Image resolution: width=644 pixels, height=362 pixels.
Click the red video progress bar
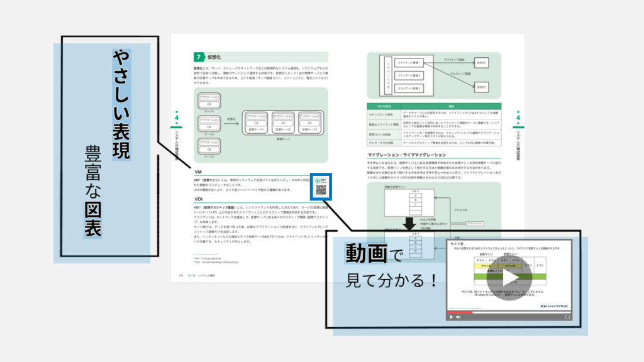point(459,312)
